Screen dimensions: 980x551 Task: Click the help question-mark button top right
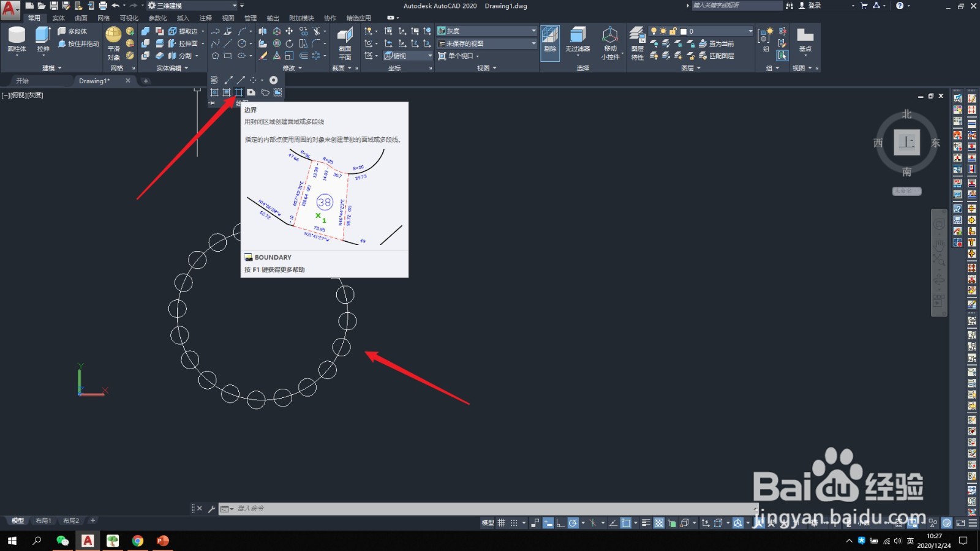point(899,6)
